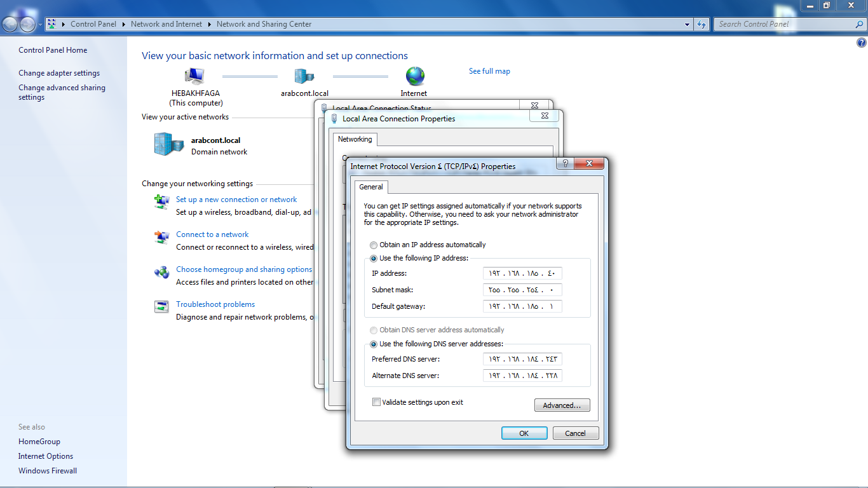This screenshot has width=868, height=488.
Task: Select Obtain an IP address automatically
Action: 374,245
